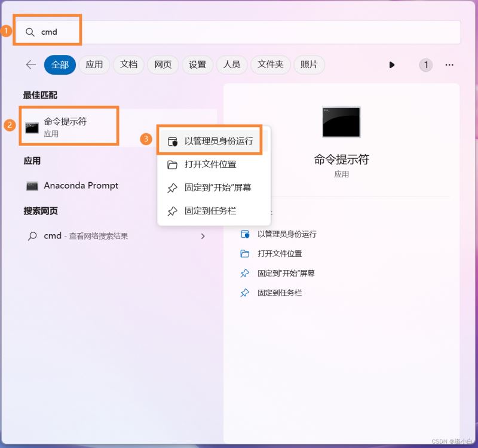The width and height of the screenshot is (478, 448).
Task: Click the play triangle icon near top right
Action: click(x=392, y=65)
